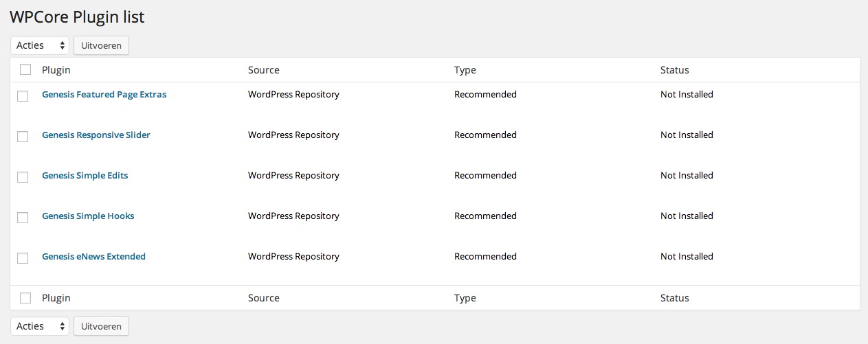
Task: Open the Genesis eNews Extended plugin link
Action: click(x=93, y=256)
